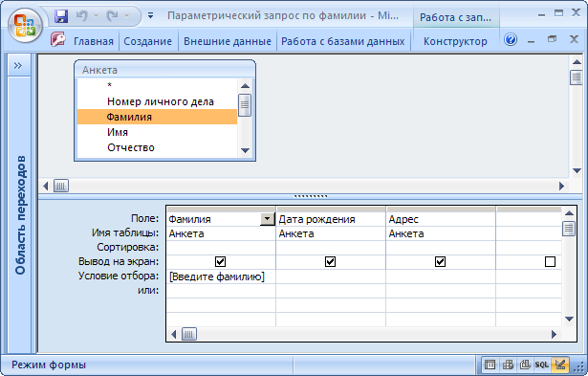The width and height of the screenshot is (588, 376).
Task: Click the Access key icon beside Главная
Action: [58, 39]
